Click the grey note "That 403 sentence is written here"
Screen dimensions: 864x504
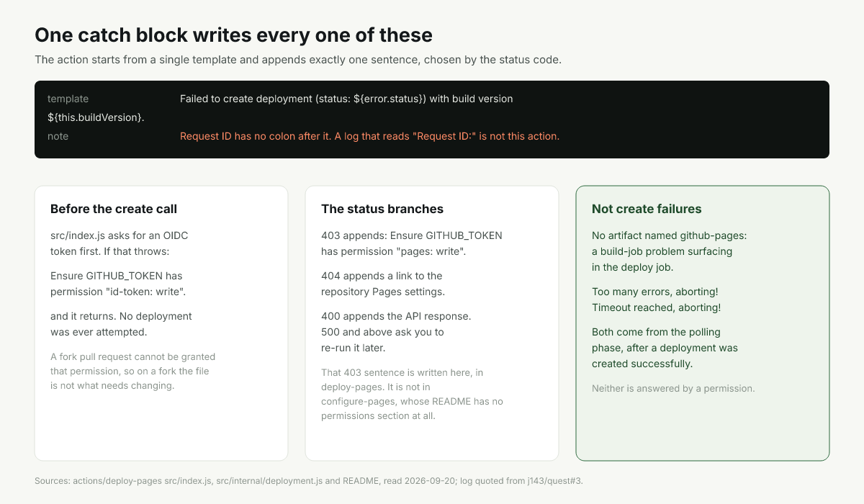point(412,394)
